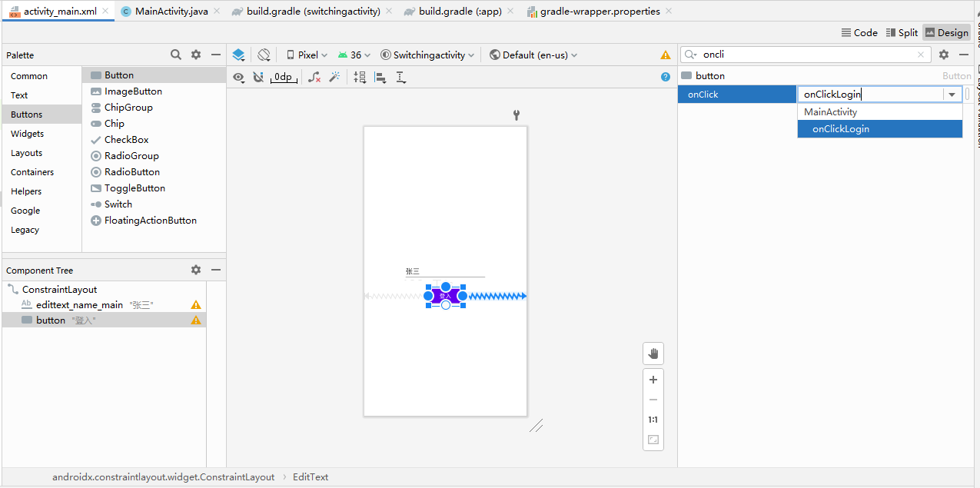Viewport: 980px width, 488px height.
Task: Open the design surface layers selector
Action: point(238,55)
